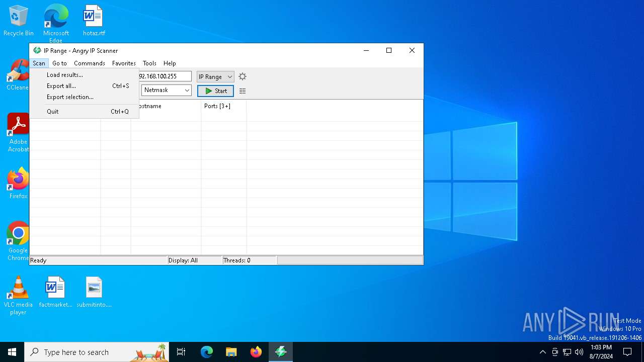Select Quit from the Scan menu
The height and width of the screenshot is (362, 644).
click(x=85, y=112)
